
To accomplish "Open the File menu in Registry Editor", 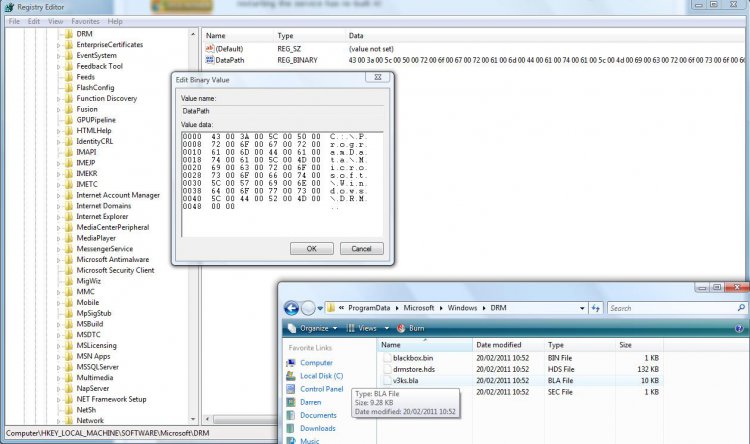I will [x=14, y=22].
